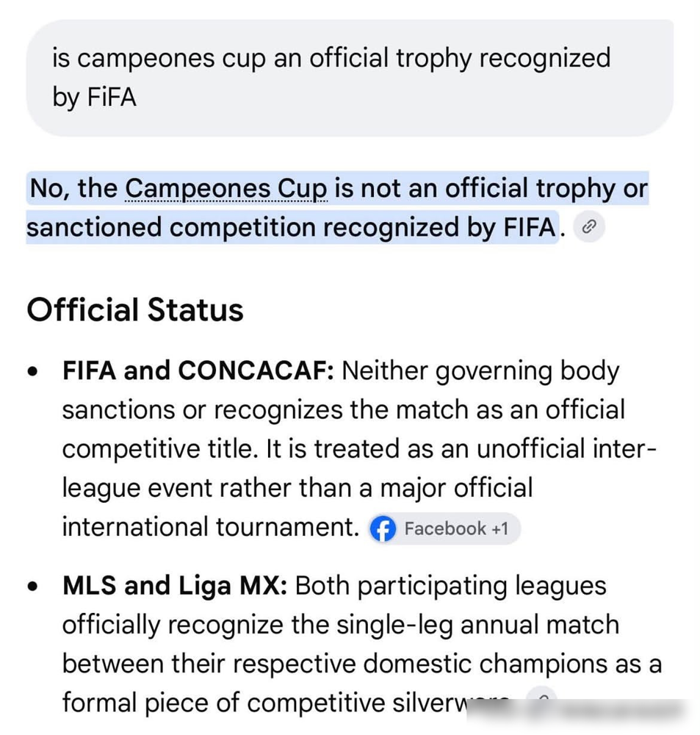Select the bold "MLS and Liga MX:" label
The height and width of the screenshot is (735, 700).
tap(175, 586)
